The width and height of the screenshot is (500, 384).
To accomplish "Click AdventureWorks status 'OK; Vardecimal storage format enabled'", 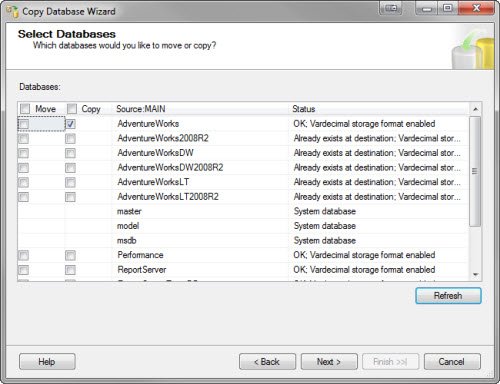I will [364, 124].
